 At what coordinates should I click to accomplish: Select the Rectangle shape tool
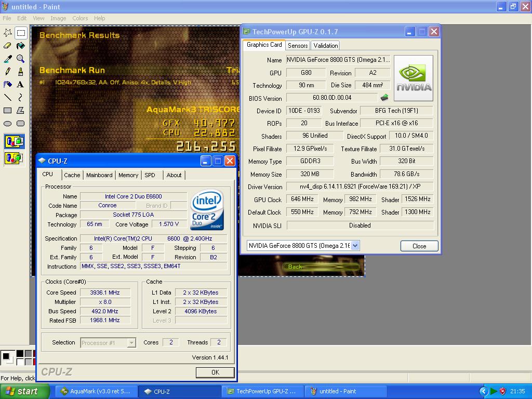[x=8, y=110]
